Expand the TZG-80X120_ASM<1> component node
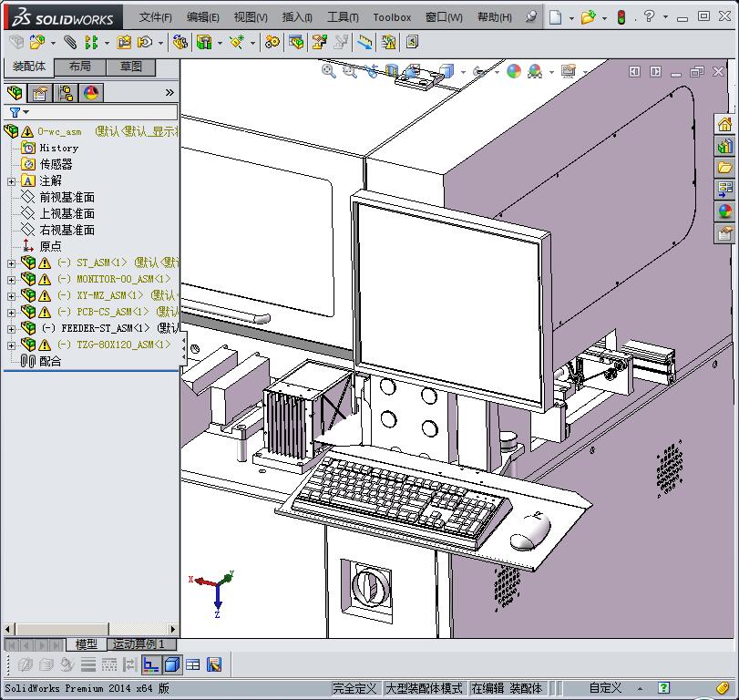The height and width of the screenshot is (700, 739). 11,345
